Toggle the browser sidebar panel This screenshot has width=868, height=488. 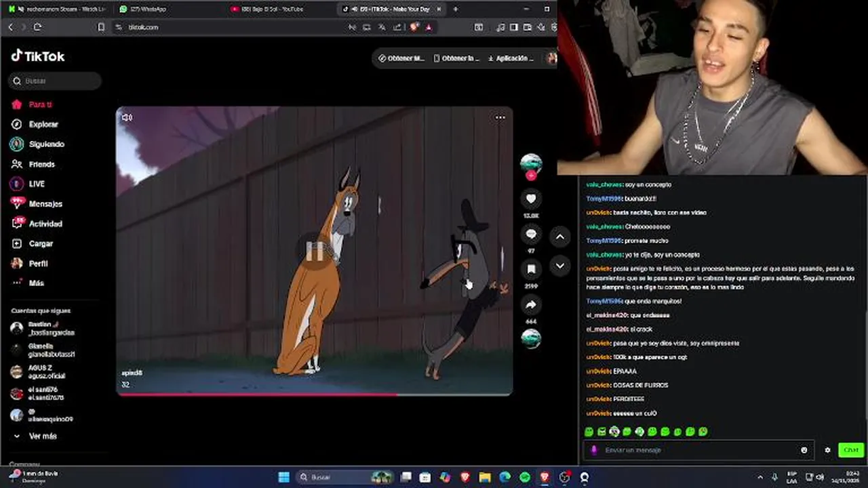(513, 27)
